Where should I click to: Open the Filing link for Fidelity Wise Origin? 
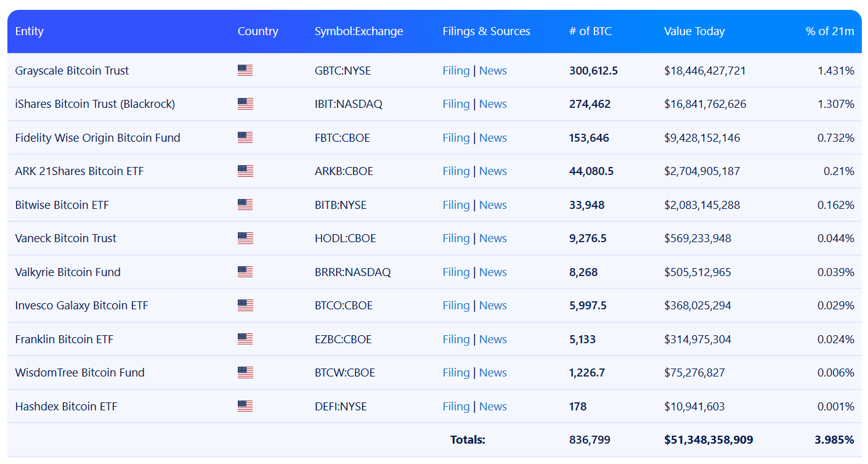pos(456,138)
